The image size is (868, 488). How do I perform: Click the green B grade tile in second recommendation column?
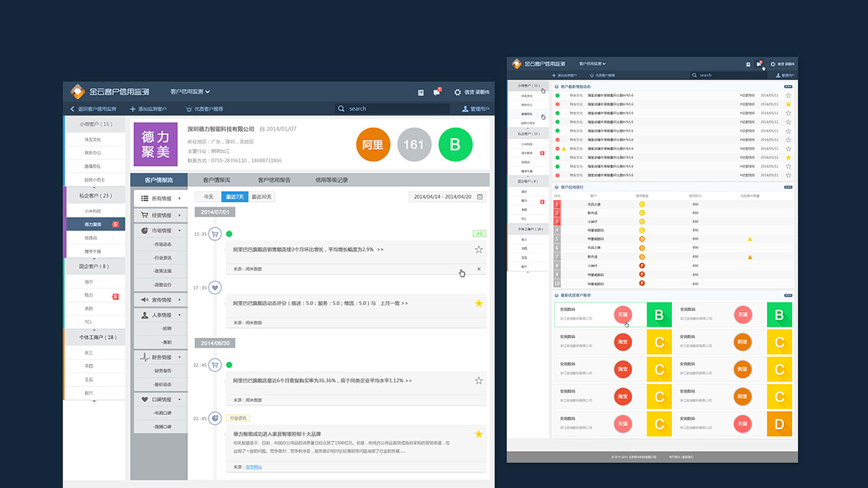[x=779, y=314]
